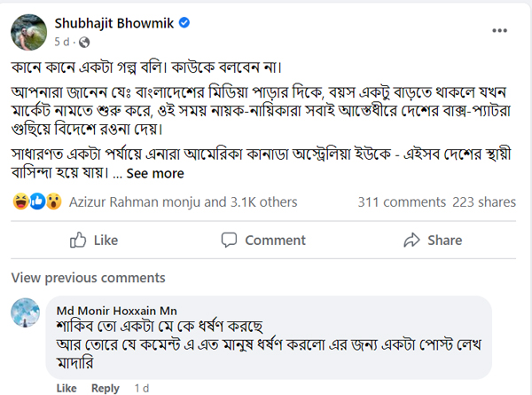Viewport: 532px width, 395px height.
Task: Open the reactions list Azizur Rahman monju and 3.1K others
Action: [183, 202]
